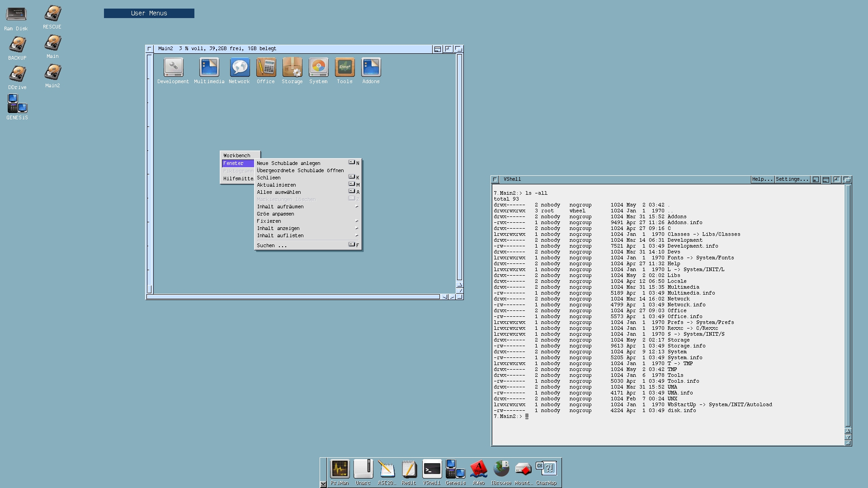
Task: Click the Main2 window horizontal scrollbar
Action: click(293, 297)
